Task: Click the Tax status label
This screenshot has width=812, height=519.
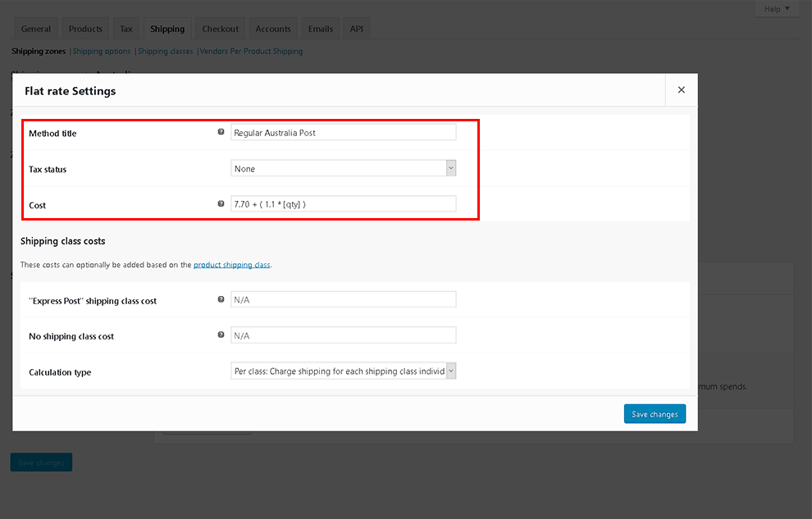Action: coord(48,169)
